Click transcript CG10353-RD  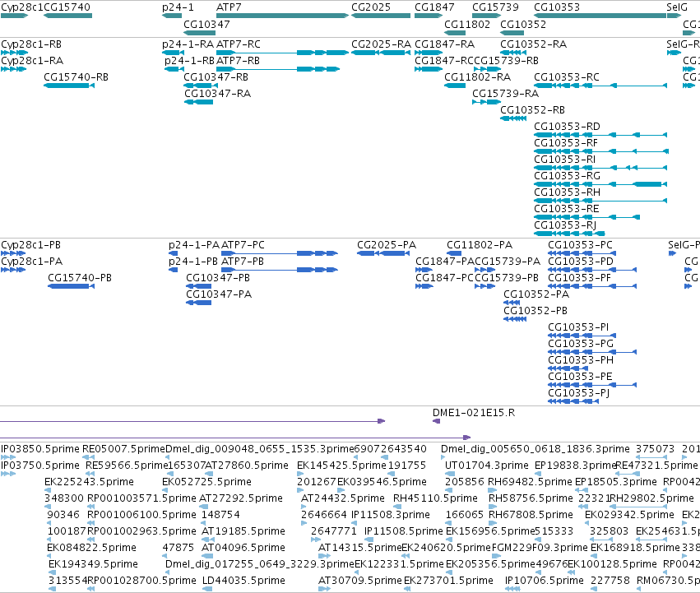(600, 135)
